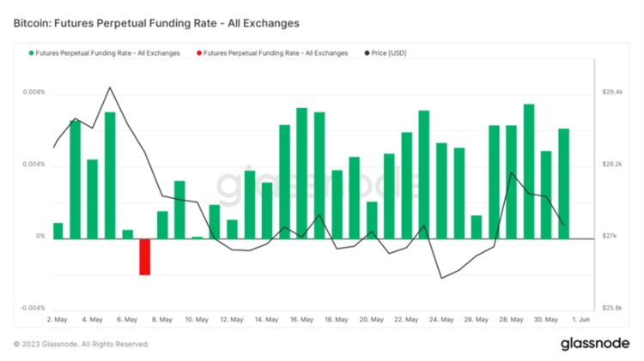644x361 pixels.
Task: Click the $29.4k label on right axis
Action: [x=612, y=93]
